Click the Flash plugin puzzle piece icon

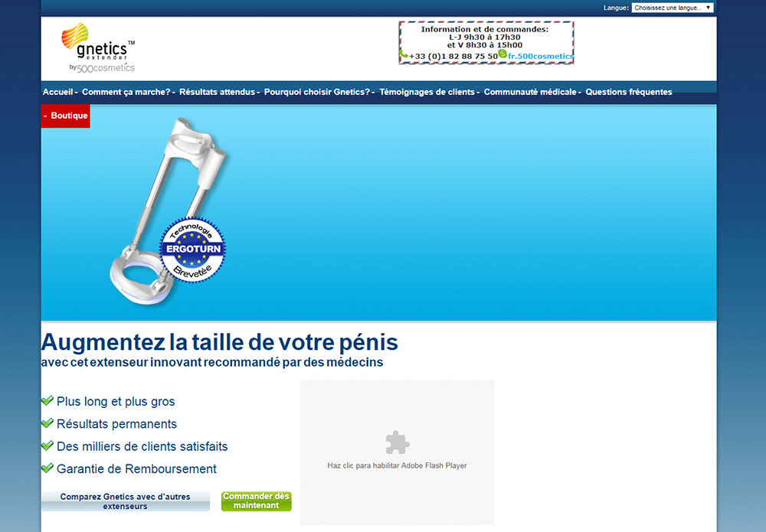tap(397, 442)
